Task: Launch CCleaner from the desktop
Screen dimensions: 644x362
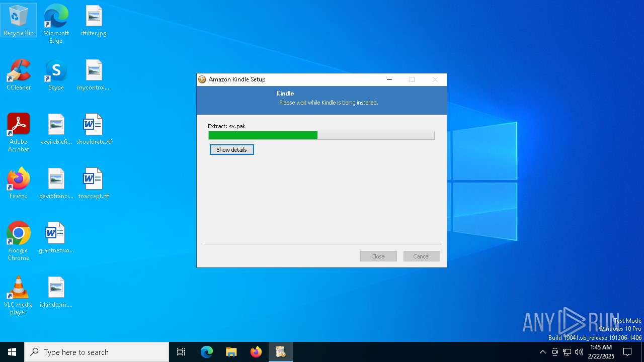Action: point(18,75)
